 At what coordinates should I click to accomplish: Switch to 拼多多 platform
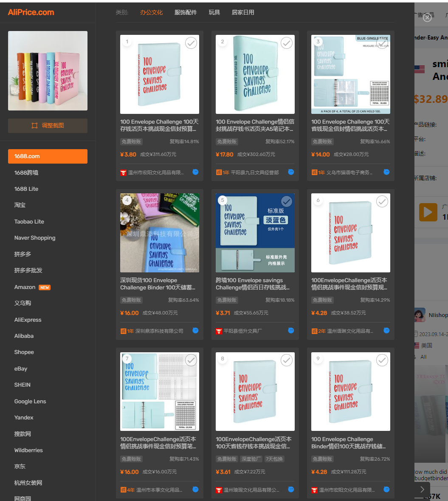(x=23, y=254)
